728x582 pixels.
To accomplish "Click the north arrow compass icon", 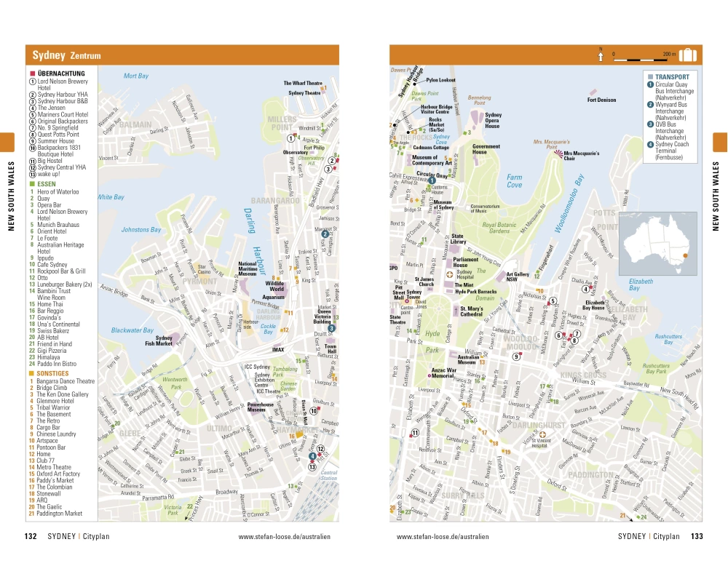I will pos(601,55).
